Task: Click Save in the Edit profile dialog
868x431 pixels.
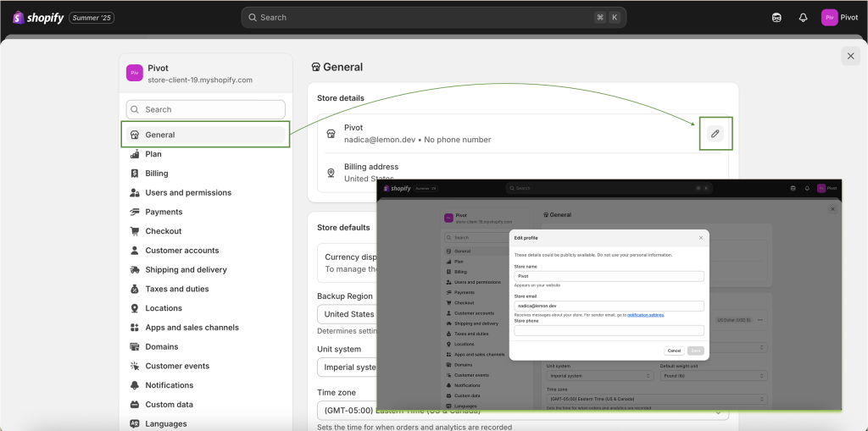Action: coord(695,351)
